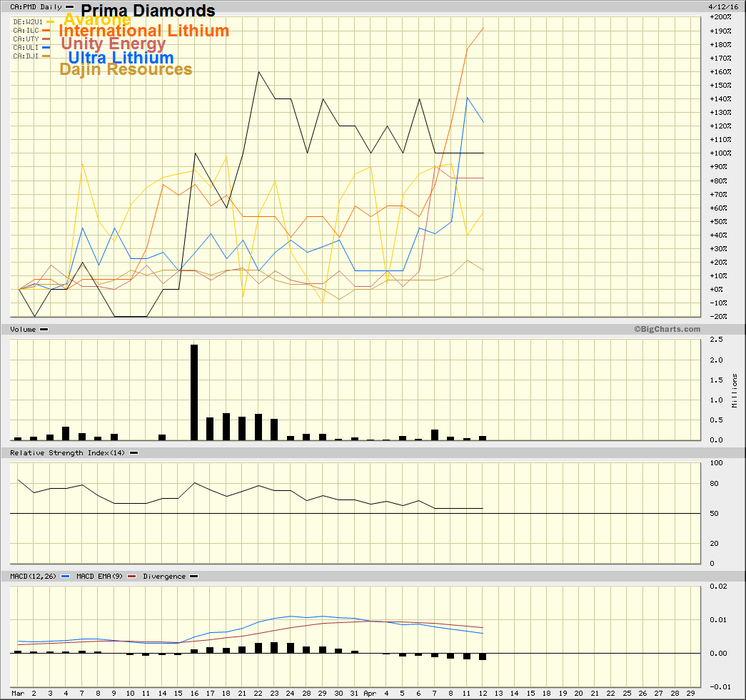Click the Mar label on the date axis
Image resolution: width=746 pixels, height=700 pixels.
tap(18, 693)
